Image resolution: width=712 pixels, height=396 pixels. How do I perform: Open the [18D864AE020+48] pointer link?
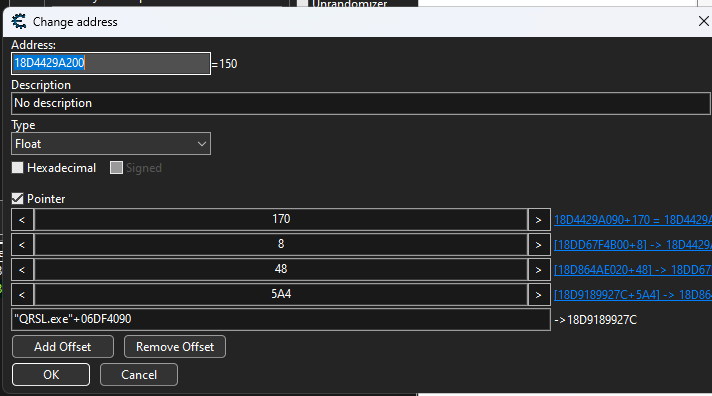click(x=633, y=270)
